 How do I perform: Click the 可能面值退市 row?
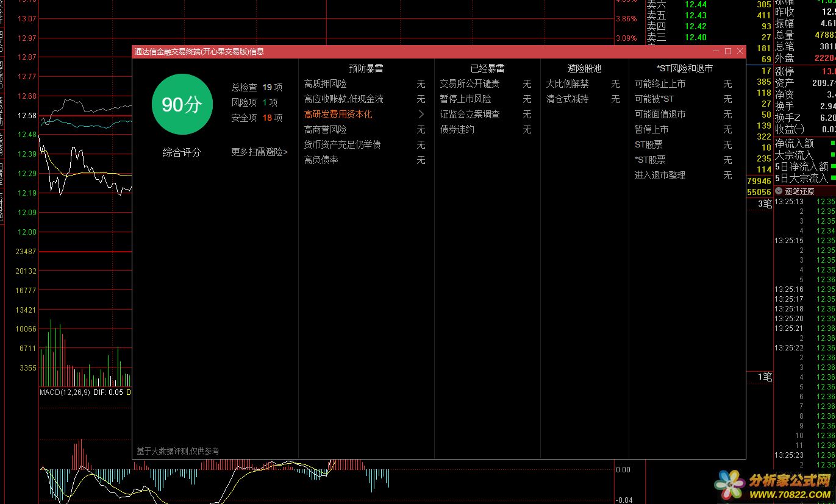point(683,114)
